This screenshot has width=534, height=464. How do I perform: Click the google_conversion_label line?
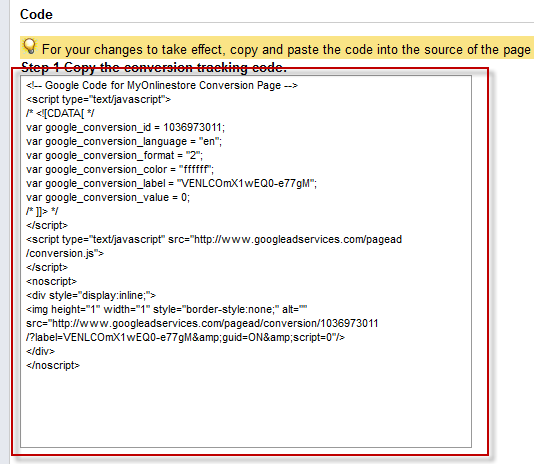(x=172, y=183)
